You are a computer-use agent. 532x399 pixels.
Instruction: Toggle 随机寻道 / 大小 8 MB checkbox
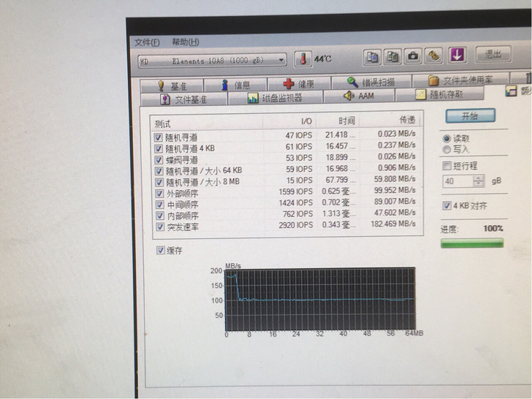point(159,182)
